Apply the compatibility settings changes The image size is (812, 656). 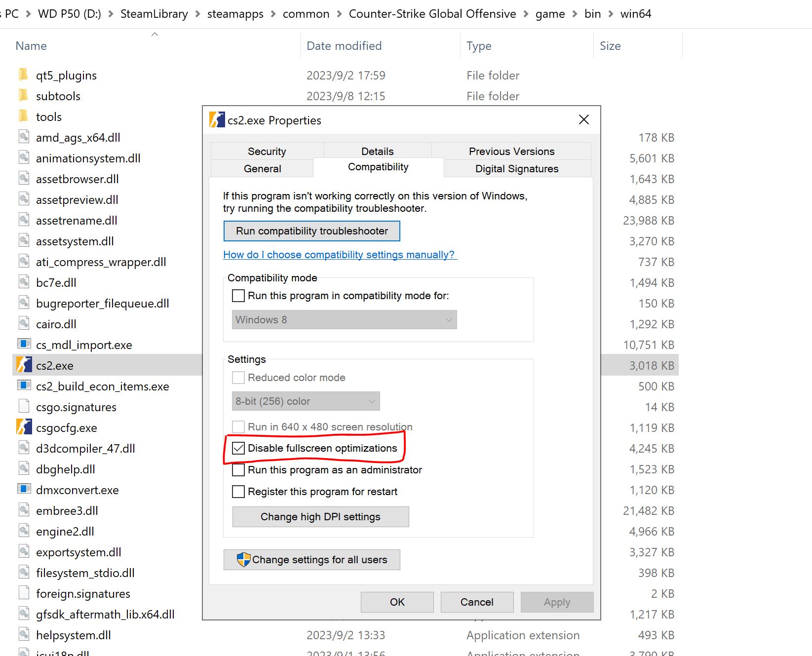tap(557, 602)
